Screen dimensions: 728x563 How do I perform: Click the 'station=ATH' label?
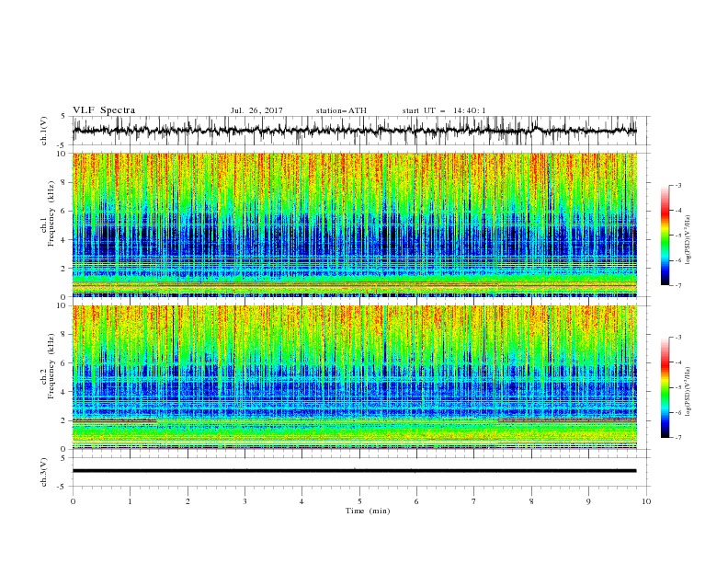pyautogui.click(x=341, y=110)
